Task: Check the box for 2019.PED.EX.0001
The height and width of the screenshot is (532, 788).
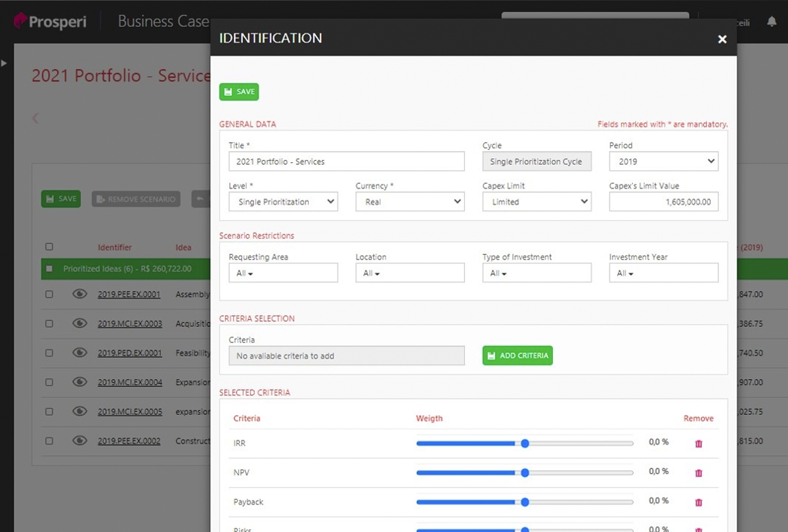Action: pyautogui.click(x=49, y=353)
